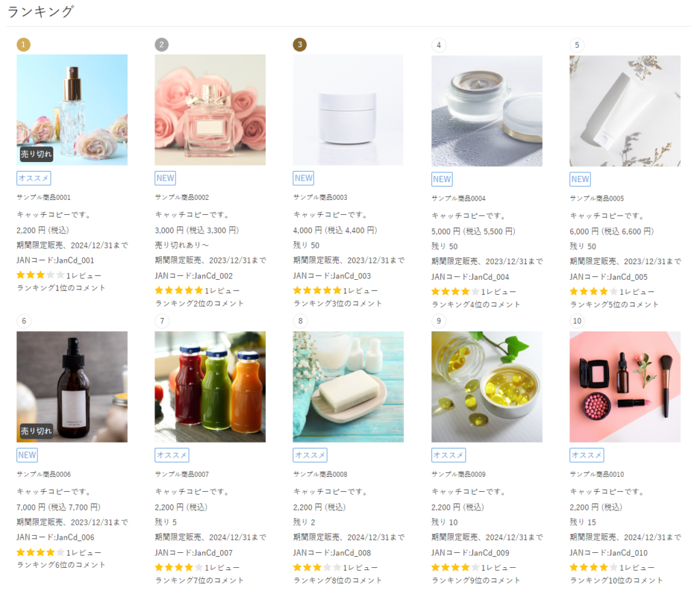Viewport: 700px width, 600px height.
Task: Click the オススメ tag under product 0001
Action: [33, 178]
